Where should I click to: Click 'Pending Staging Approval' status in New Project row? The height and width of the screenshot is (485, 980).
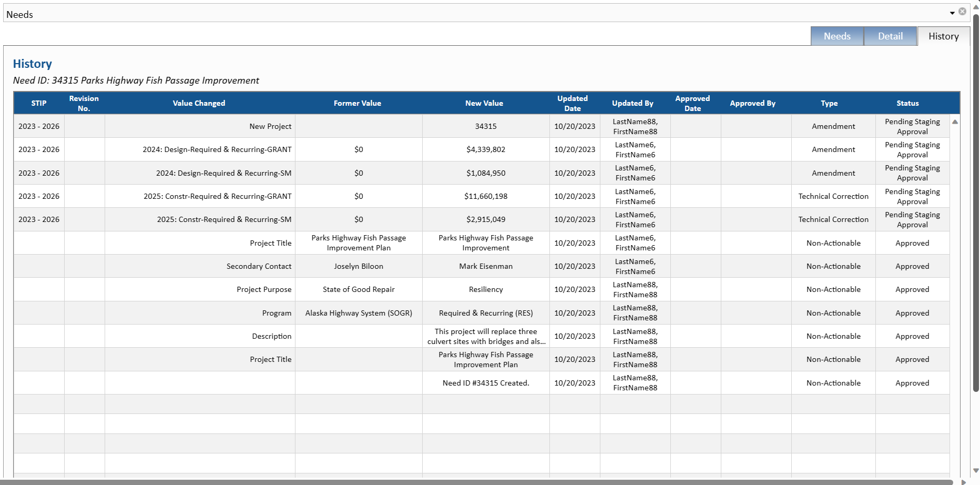click(912, 126)
